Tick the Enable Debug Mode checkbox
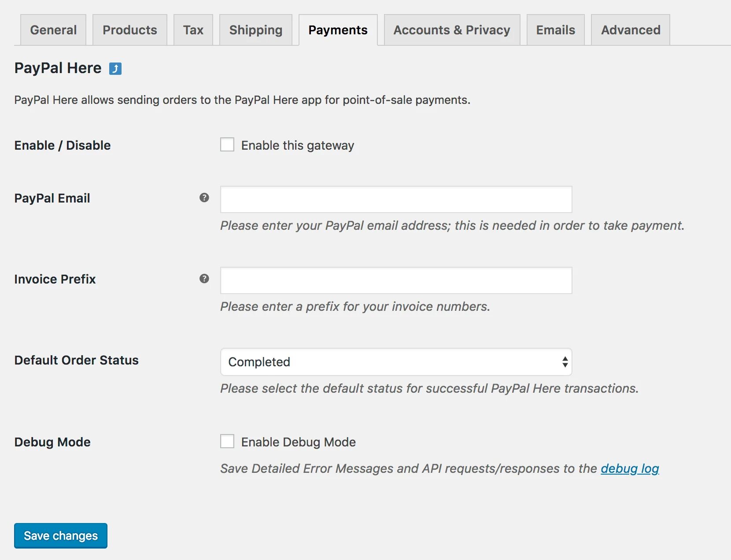731x560 pixels. [x=227, y=441]
